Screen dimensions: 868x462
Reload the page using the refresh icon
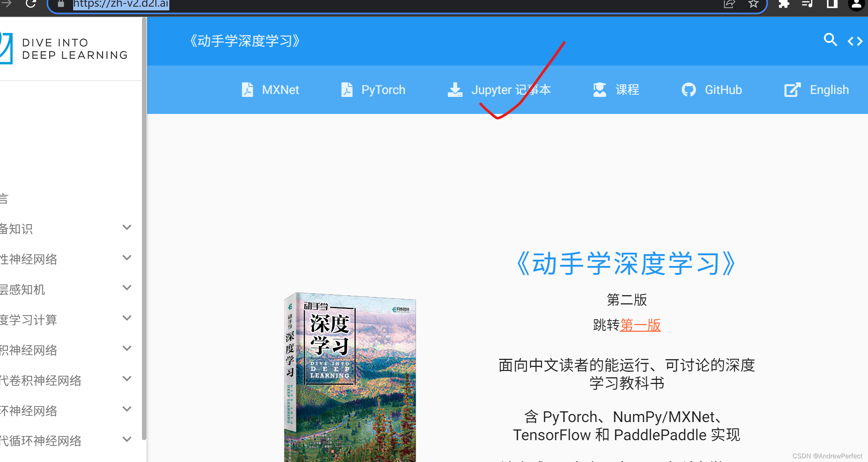tap(31, 5)
